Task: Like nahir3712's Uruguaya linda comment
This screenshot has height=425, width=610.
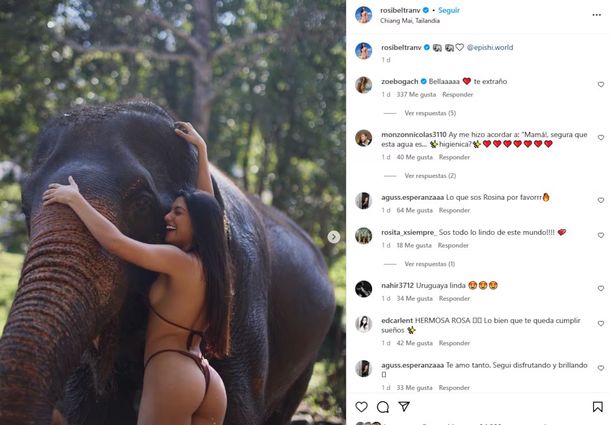Action: 601,288
